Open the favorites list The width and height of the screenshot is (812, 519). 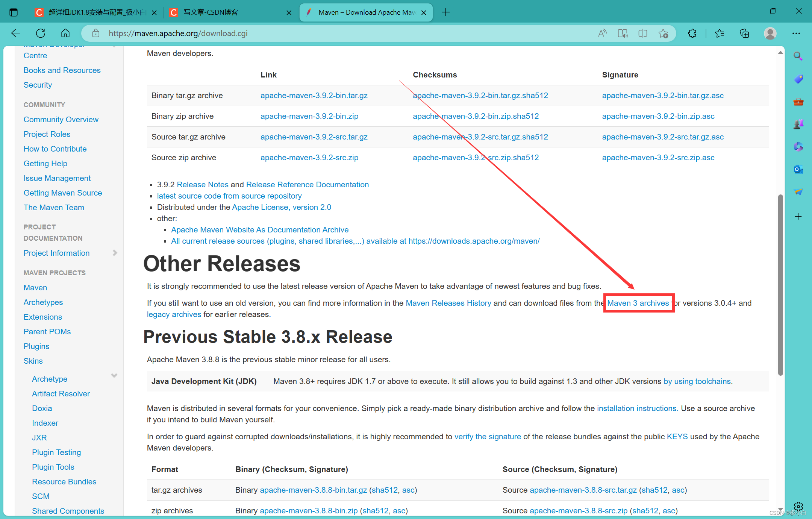[720, 33]
